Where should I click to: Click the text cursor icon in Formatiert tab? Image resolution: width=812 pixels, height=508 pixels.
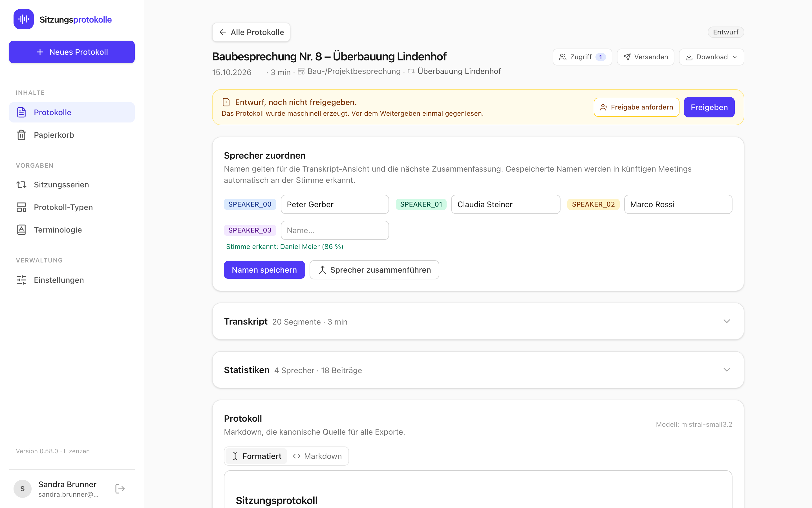point(235,456)
